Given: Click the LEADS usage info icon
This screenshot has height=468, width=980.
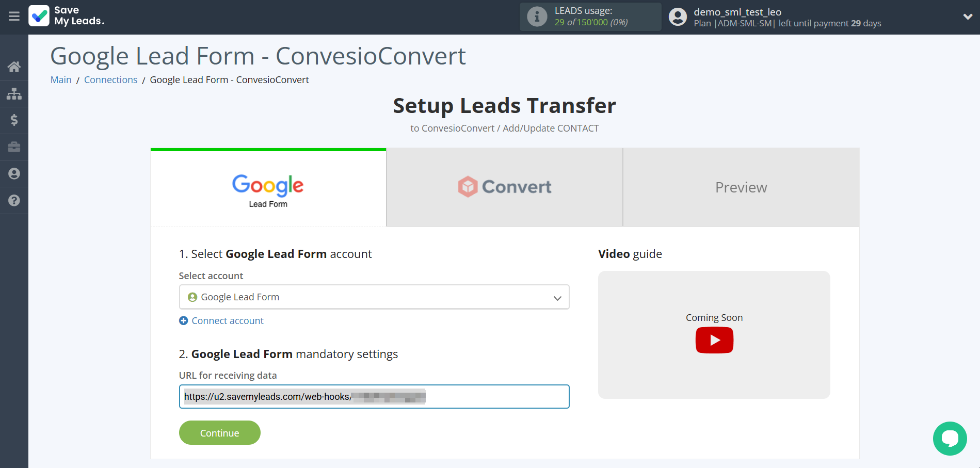Looking at the screenshot, I should tap(537, 17).
